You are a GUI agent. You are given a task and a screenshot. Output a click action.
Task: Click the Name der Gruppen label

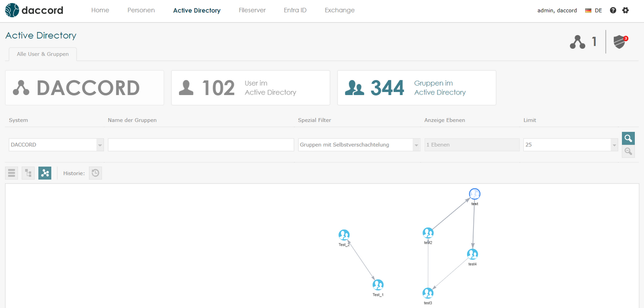pyautogui.click(x=132, y=120)
